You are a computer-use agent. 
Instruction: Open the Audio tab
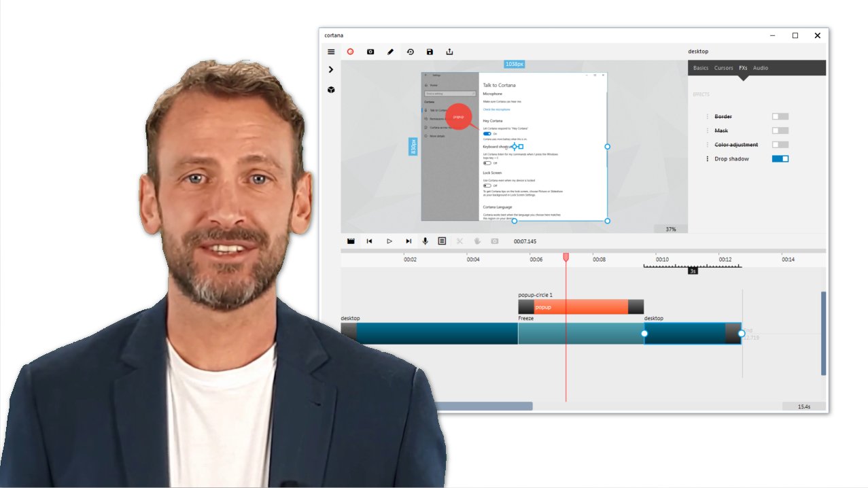pyautogui.click(x=760, y=67)
